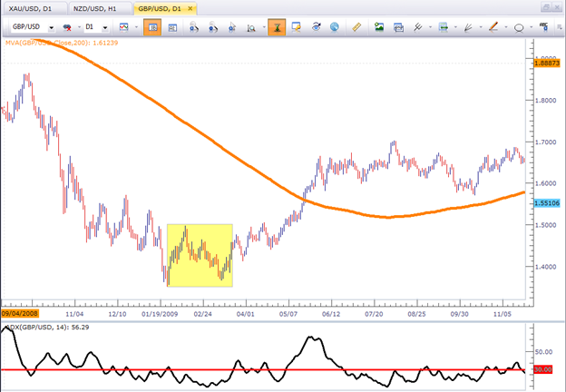
Task: Click the 1.4000 price axis label
Action: 545,267
